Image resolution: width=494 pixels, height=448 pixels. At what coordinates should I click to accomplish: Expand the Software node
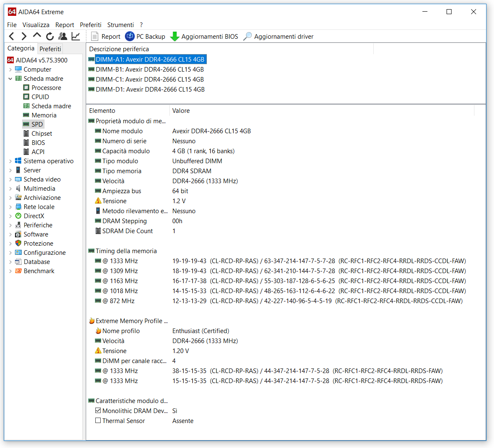tap(10, 234)
